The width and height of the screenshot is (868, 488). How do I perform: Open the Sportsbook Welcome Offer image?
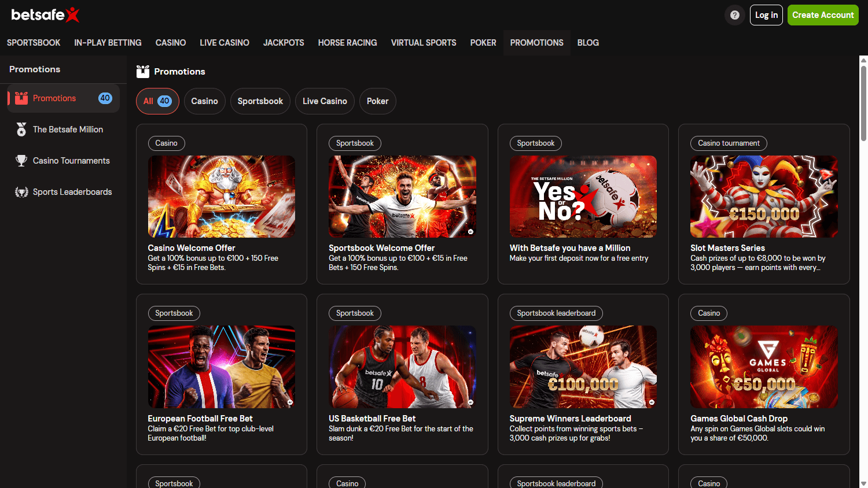coord(402,197)
